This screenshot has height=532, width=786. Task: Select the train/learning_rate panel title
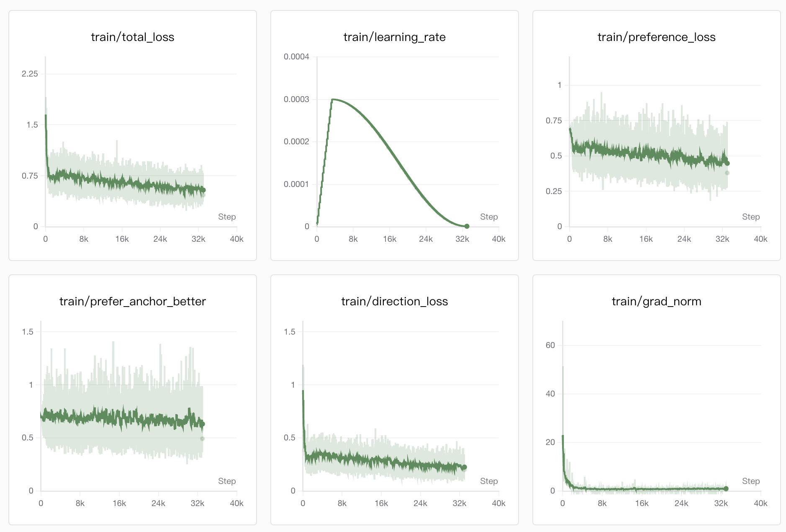click(394, 37)
